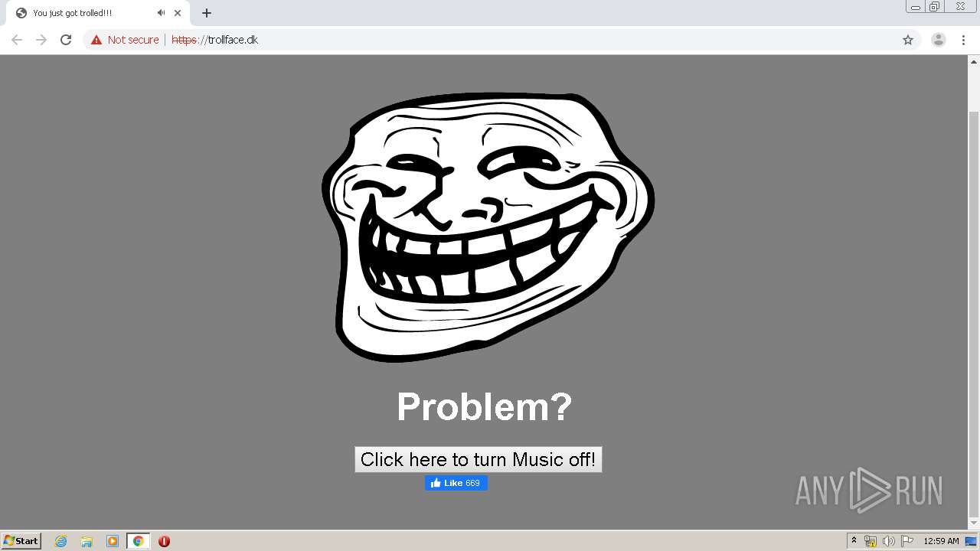Click the 'Problem?' heading text
This screenshot has height=551, width=980.
click(484, 406)
